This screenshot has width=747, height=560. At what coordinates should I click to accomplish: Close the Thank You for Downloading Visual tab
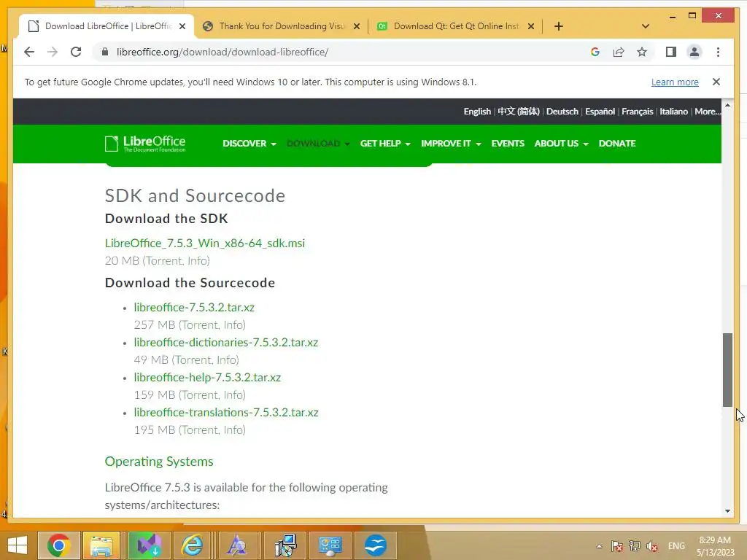[356, 26]
